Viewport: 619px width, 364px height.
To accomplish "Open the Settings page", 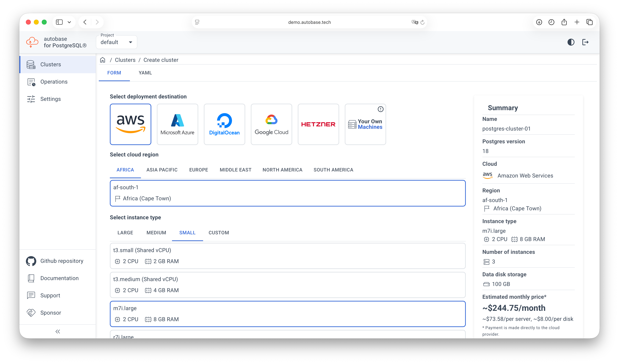I will [51, 99].
